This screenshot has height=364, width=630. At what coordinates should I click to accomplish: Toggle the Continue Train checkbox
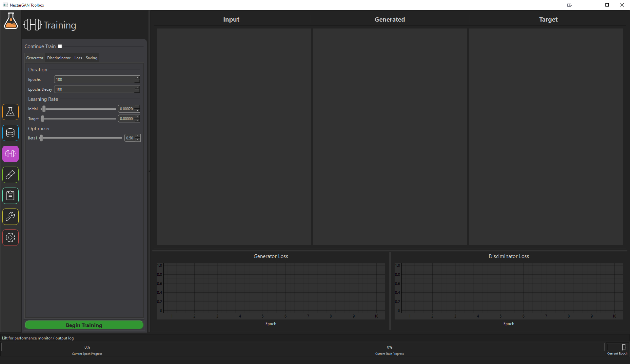(x=60, y=46)
